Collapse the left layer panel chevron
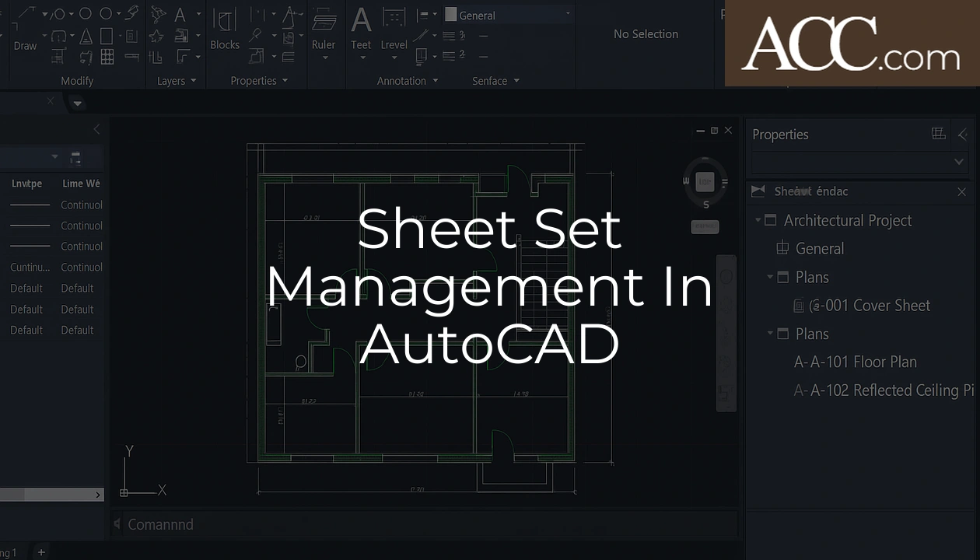This screenshot has height=560, width=980. click(x=96, y=129)
